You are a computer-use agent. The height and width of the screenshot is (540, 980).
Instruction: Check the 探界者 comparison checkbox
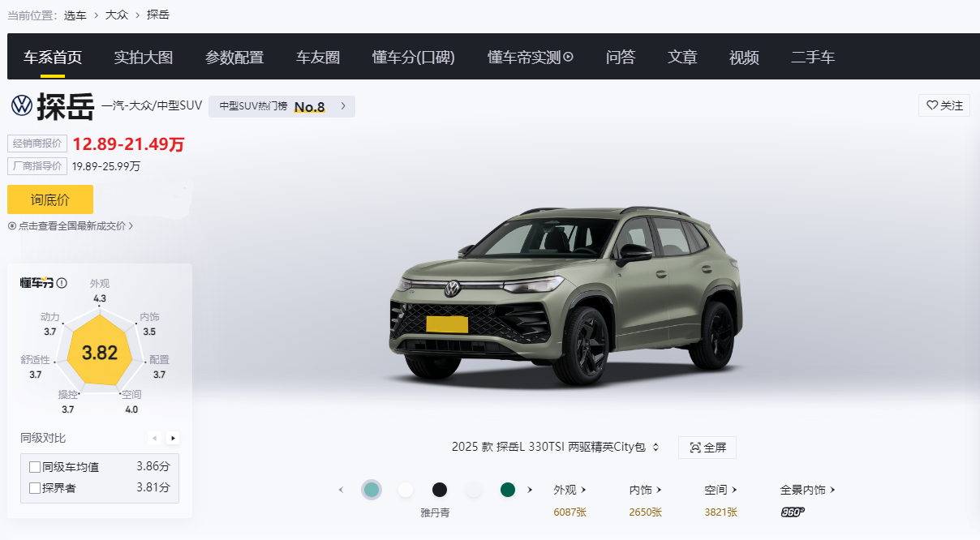pyautogui.click(x=35, y=488)
